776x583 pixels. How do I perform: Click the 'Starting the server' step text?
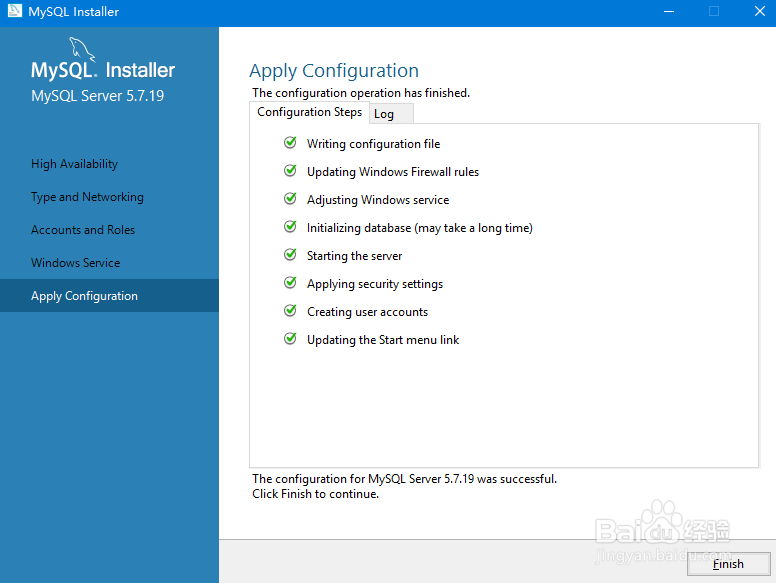click(x=354, y=256)
